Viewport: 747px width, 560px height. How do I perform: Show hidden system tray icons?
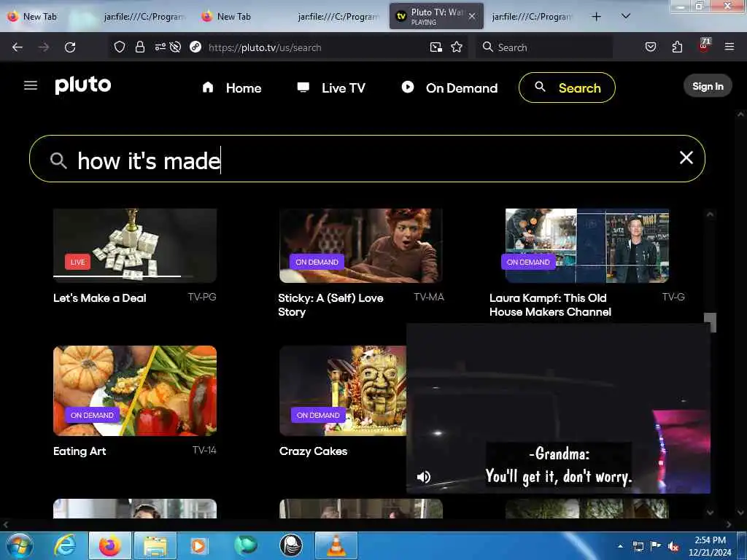(x=620, y=546)
